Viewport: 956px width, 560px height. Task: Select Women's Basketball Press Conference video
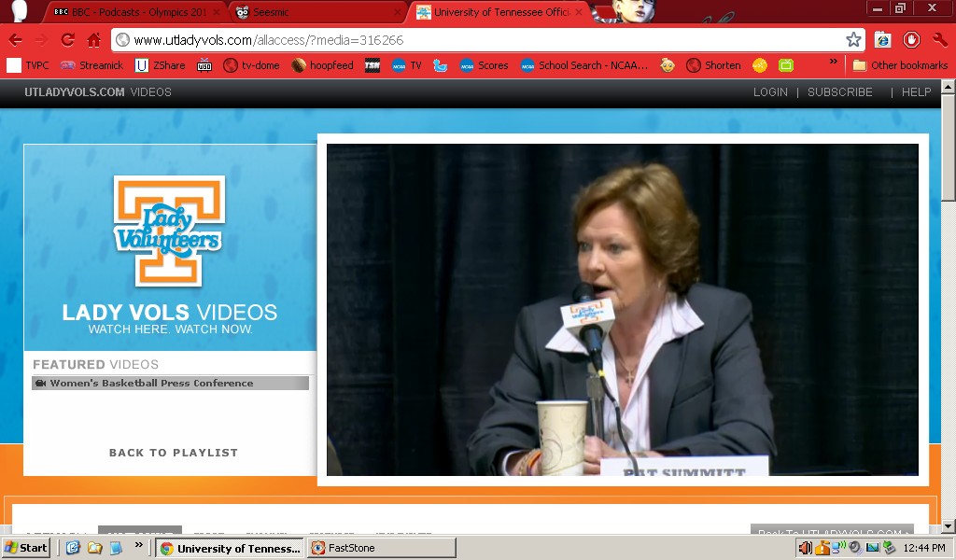pyautogui.click(x=170, y=383)
